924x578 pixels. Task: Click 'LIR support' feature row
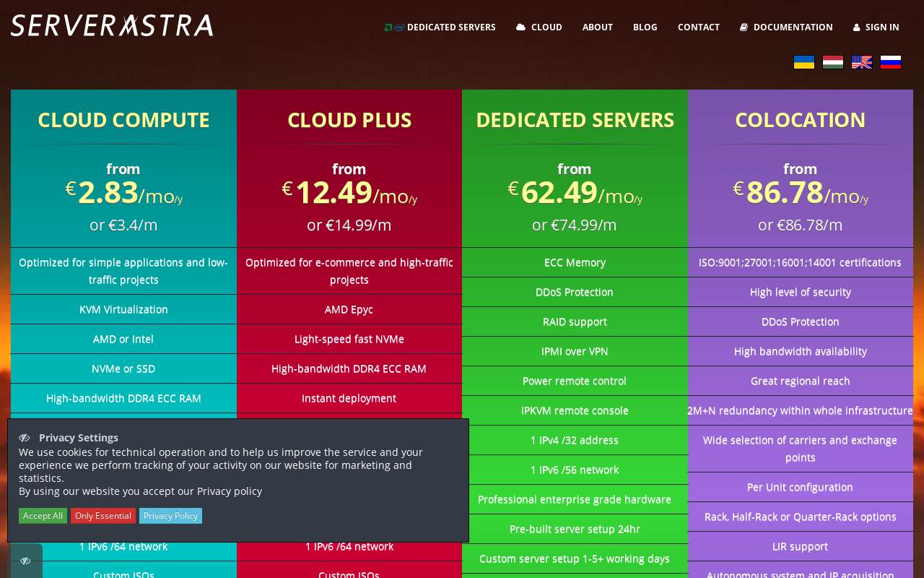(x=801, y=546)
